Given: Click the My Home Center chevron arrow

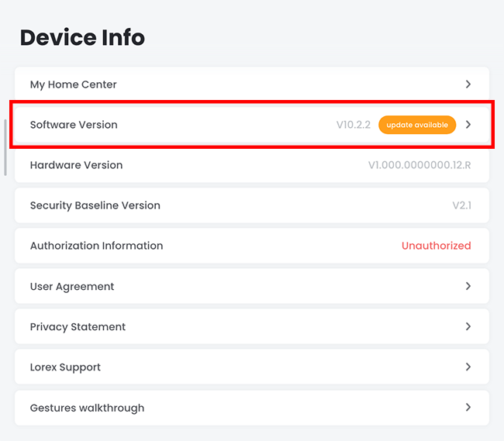Looking at the screenshot, I should (x=468, y=84).
